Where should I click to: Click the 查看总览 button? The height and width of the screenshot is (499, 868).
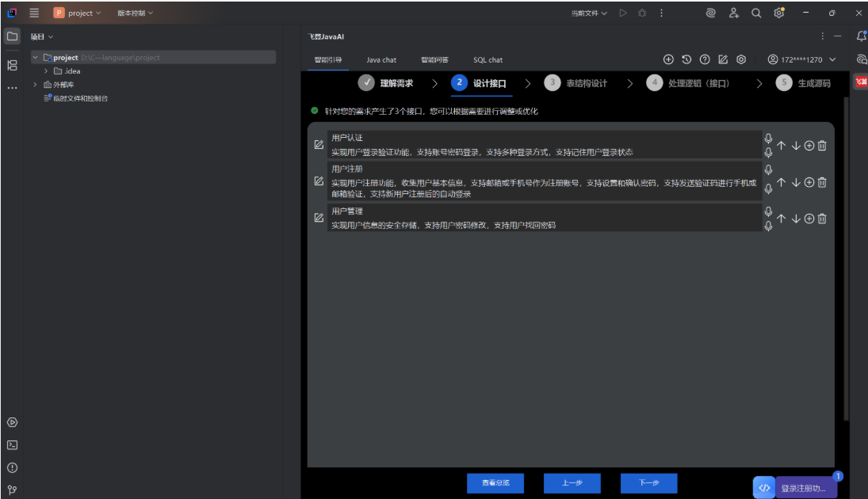(x=495, y=483)
